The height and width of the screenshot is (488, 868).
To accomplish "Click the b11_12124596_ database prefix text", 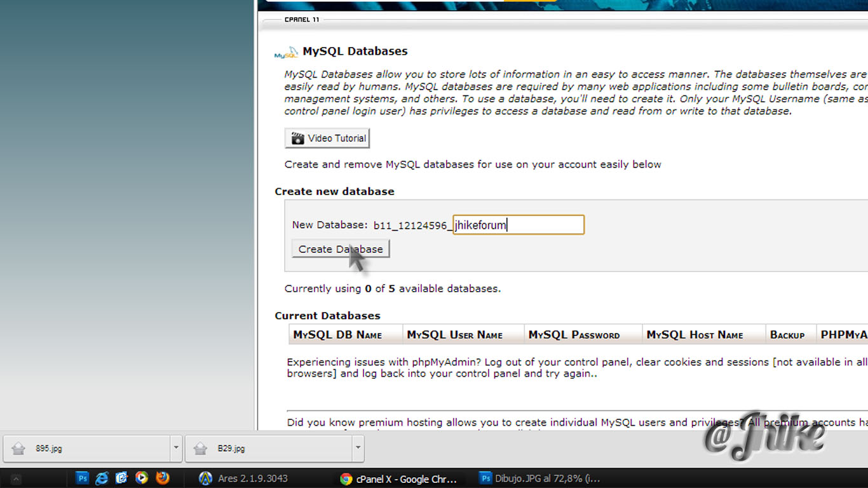I will click(x=413, y=226).
